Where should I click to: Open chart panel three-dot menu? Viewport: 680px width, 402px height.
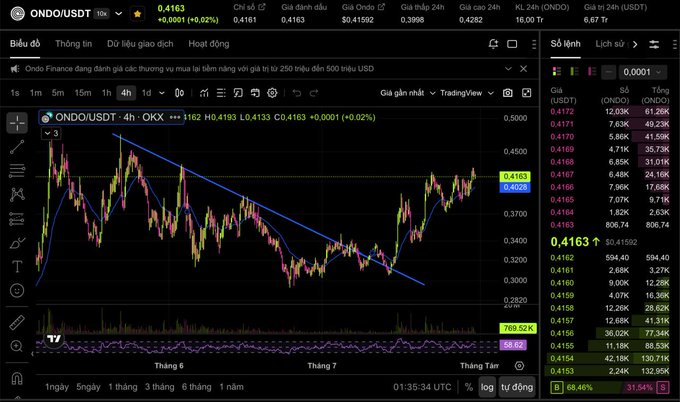coord(533,44)
